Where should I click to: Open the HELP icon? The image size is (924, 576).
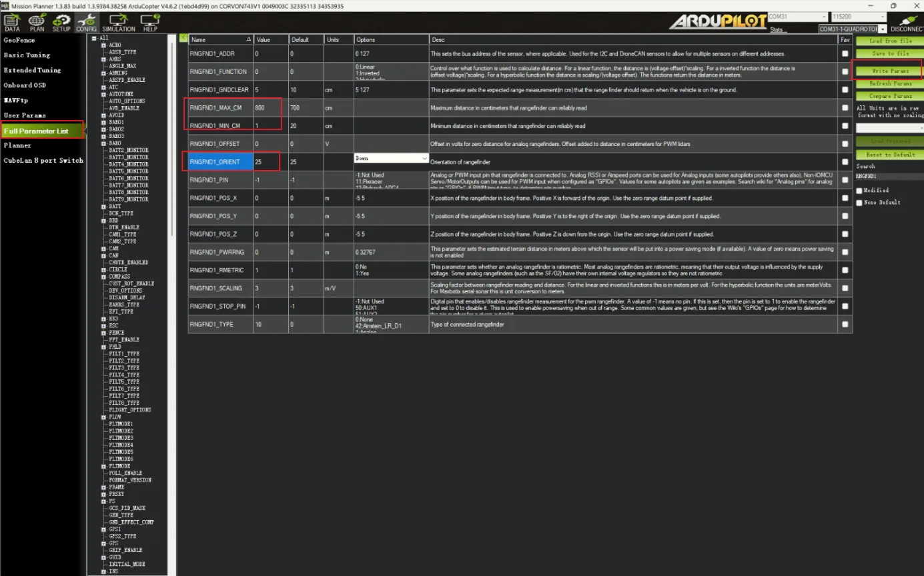pyautogui.click(x=150, y=23)
